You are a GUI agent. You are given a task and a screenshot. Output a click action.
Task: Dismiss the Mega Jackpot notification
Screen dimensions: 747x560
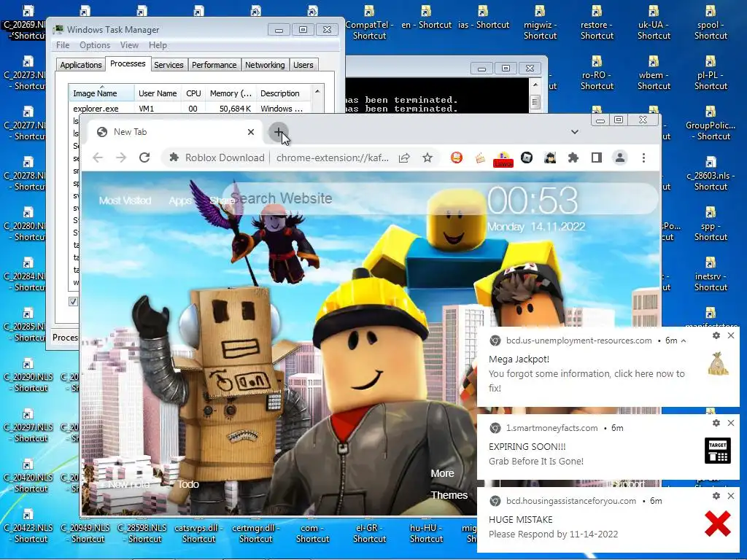tap(731, 335)
